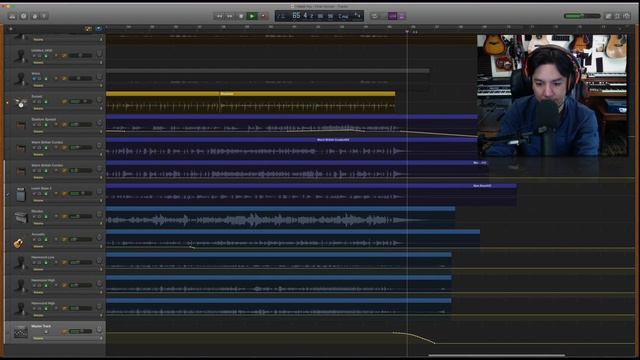This screenshot has width=640, height=360.
Task: Toggle the Cycle loop button
Action: tap(374, 16)
